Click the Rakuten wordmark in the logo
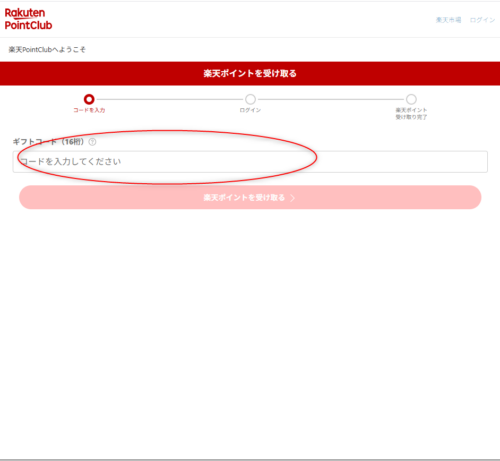Viewport: 500px width, 461px height. [x=25, y=13]
